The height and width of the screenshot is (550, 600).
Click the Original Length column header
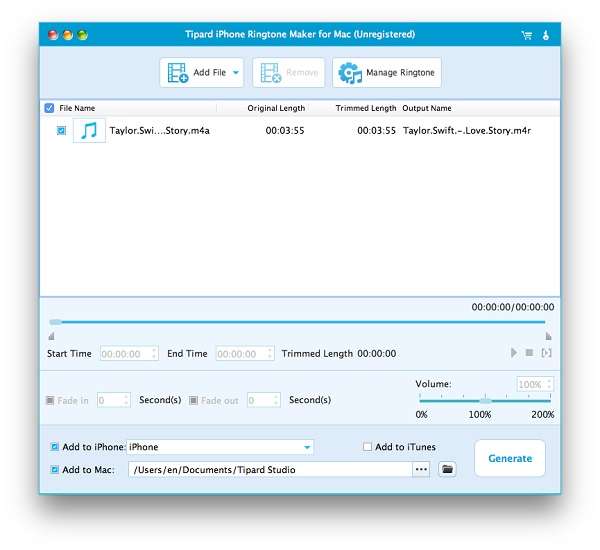click(276, 108)
